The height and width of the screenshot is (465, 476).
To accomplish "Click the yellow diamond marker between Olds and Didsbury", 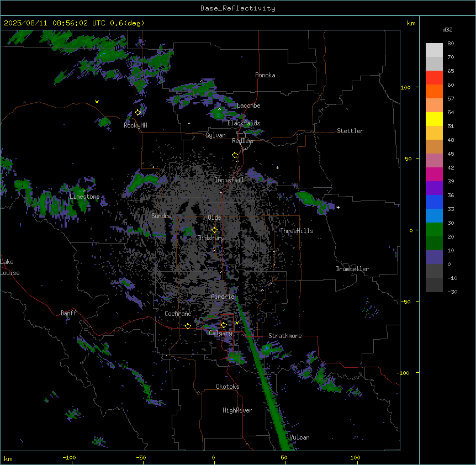I will tap(215, 230).
